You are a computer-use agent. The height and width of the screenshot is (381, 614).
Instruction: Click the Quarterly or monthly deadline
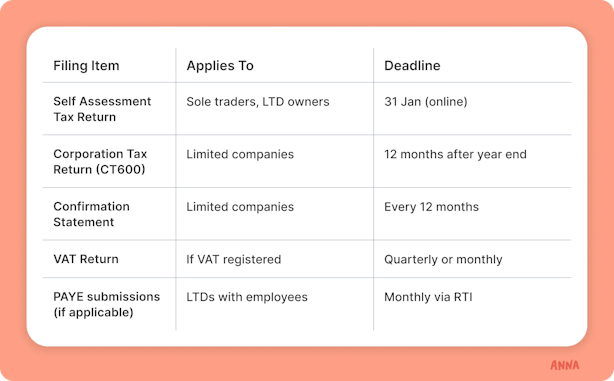pyautogui.click(x=443, y=259)
